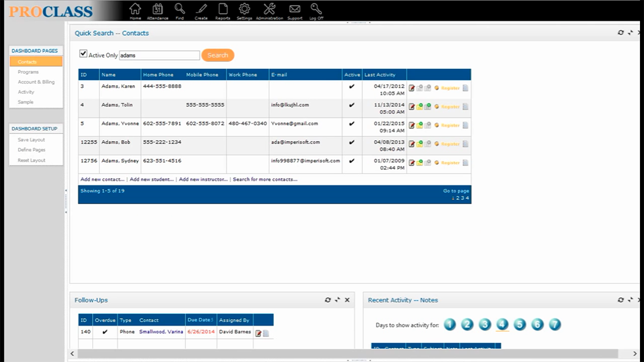Select 7 days of activity

554,324
